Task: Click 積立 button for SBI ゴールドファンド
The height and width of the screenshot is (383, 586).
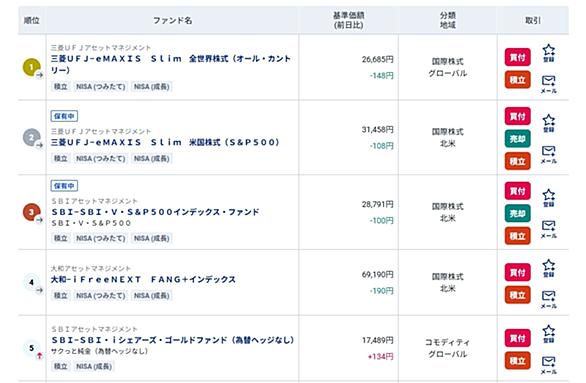Action: tap(518, 361)
